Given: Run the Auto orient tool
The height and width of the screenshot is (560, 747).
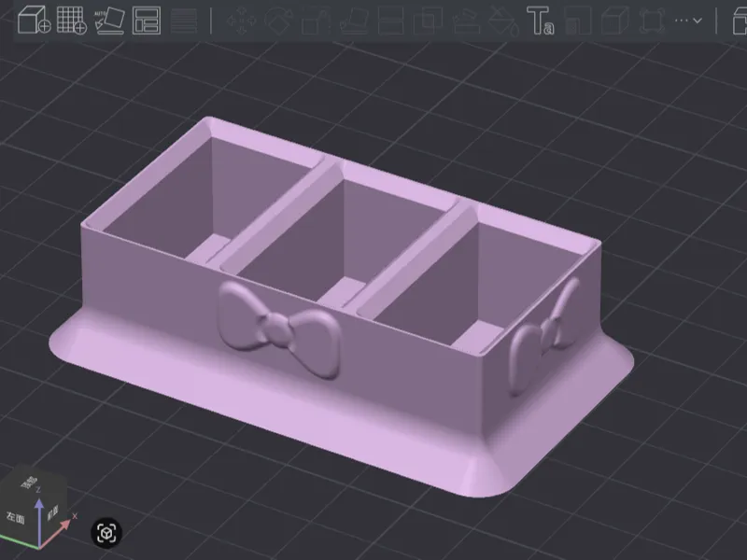Looking at the screenshot, I should 109,20.
